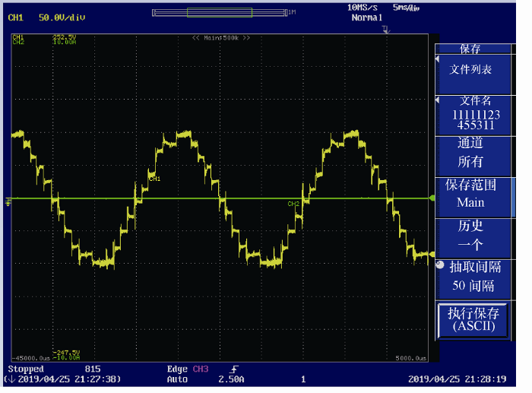Select the CH2 waveform label marker
This screenshot has width=532, height=393.
(293, 204)
